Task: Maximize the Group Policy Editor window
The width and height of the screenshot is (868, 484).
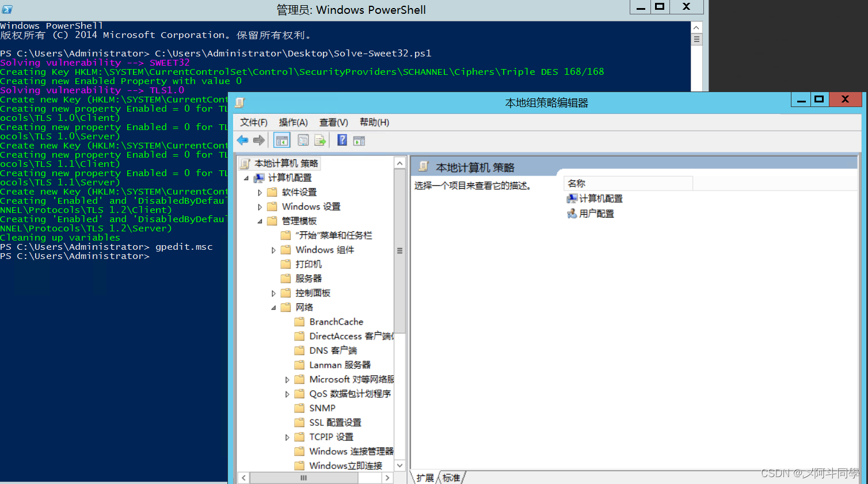Action: [x=819, y=100]
